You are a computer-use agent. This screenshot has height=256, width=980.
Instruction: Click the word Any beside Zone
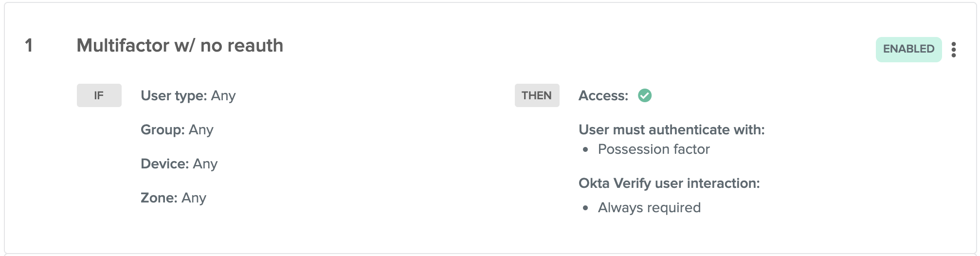point(194,198)
